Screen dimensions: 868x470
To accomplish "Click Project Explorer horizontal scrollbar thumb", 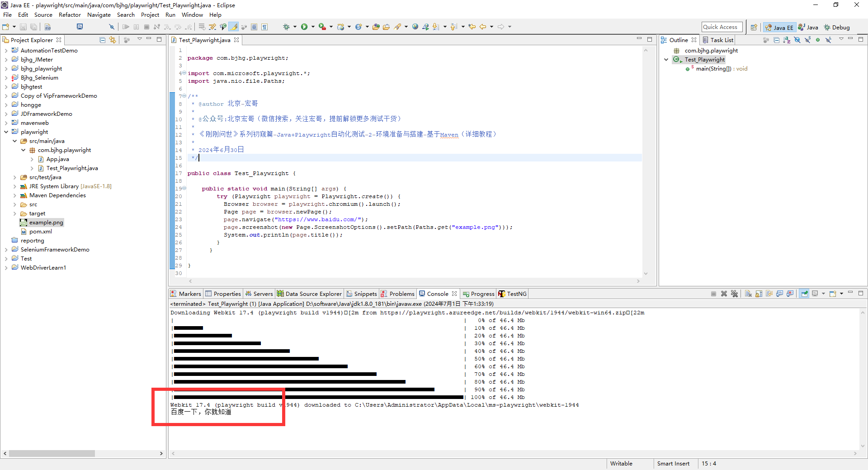I will click(x=52, y=453).
